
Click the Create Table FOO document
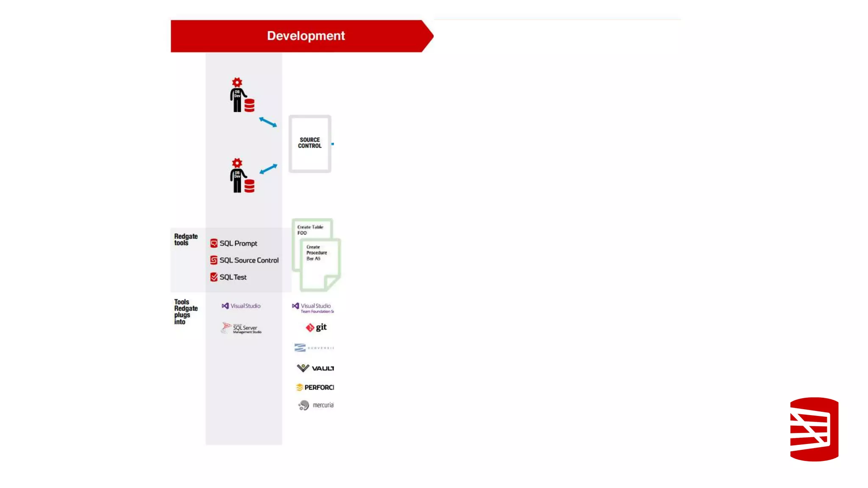(312, 229)
